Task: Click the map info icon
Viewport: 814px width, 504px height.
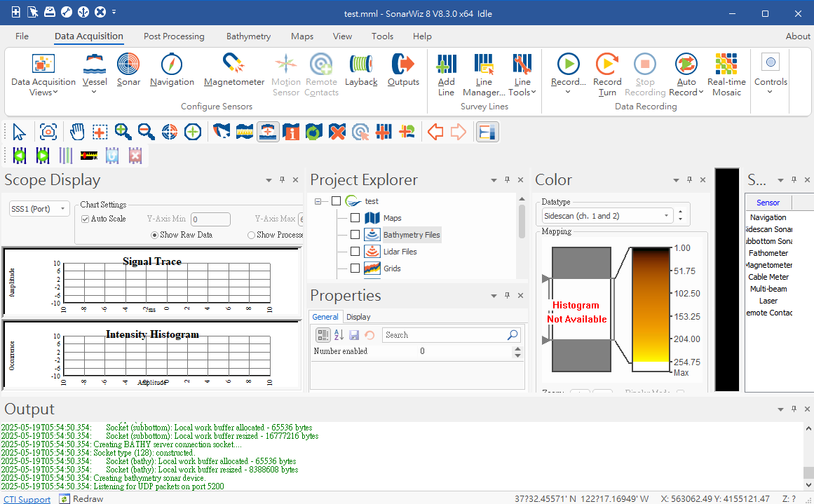Action: tap(291, 132)
